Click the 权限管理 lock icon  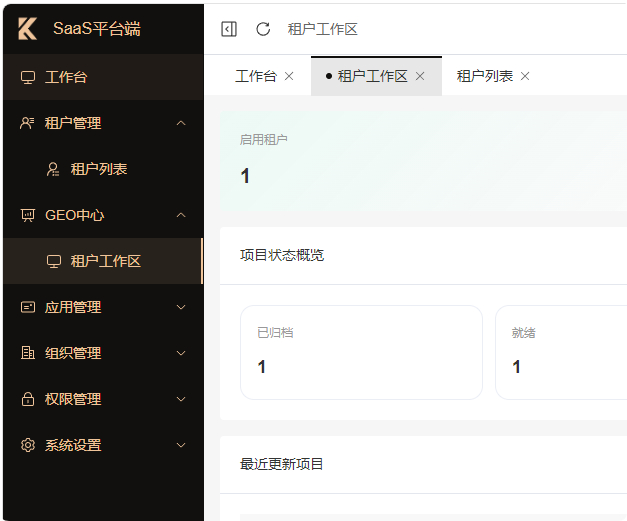click(28, 399)
